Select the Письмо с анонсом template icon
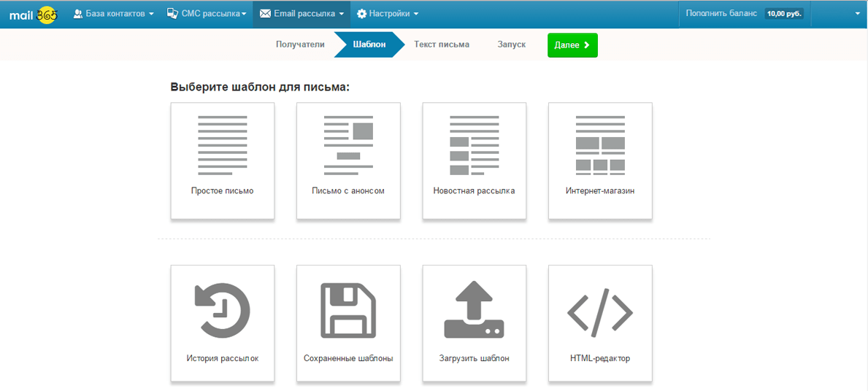 click(x=348, y=145)
